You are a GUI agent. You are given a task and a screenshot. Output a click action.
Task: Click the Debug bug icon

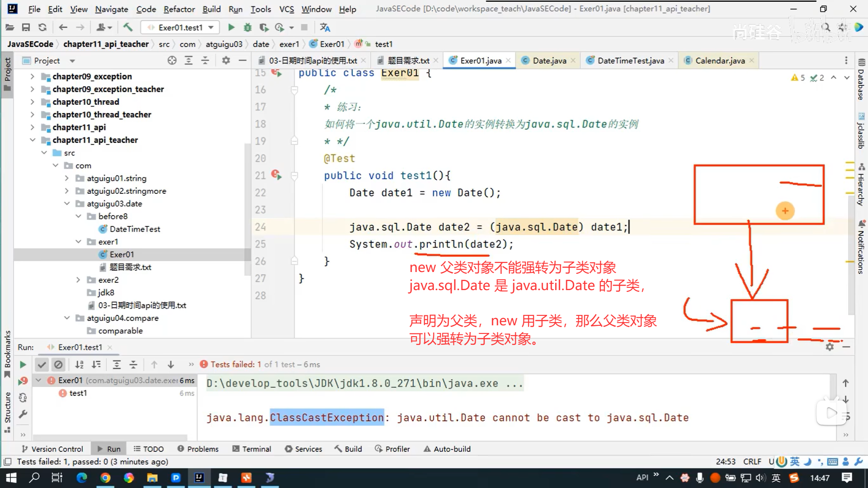click(x=247, y=28)
